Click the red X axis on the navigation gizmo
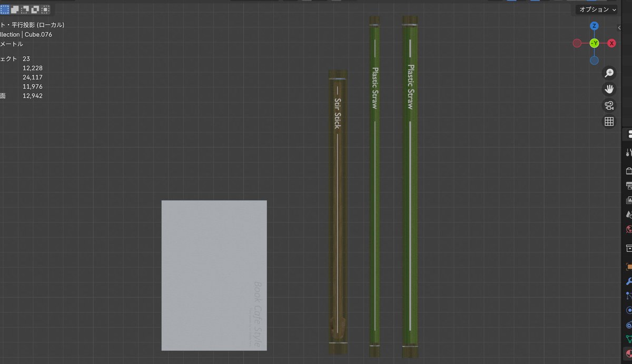 (611, 43)
